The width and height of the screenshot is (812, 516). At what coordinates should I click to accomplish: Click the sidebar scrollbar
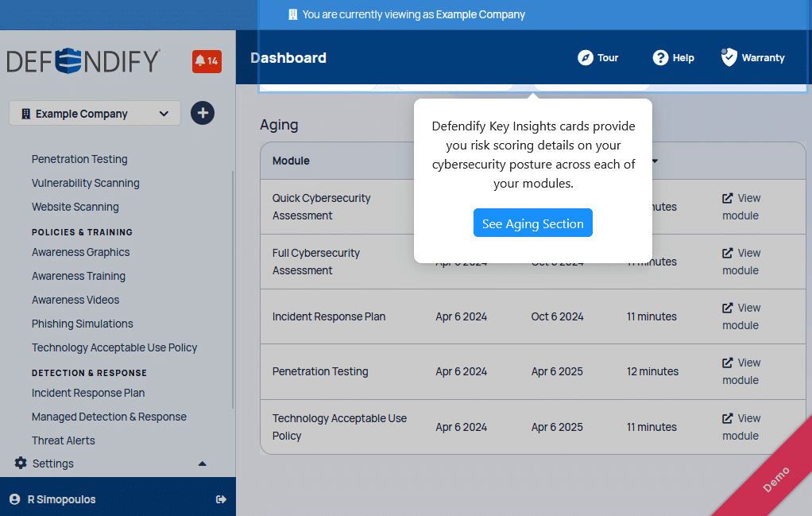(x=233, y=290)
